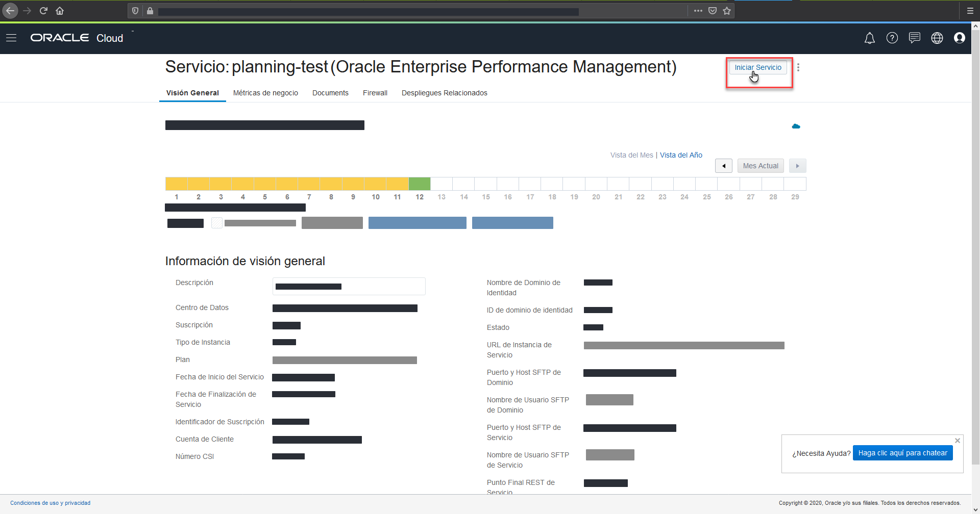The image size is (980, 514).
Task: Open the browser page actions menu
Action: (698, 11)
